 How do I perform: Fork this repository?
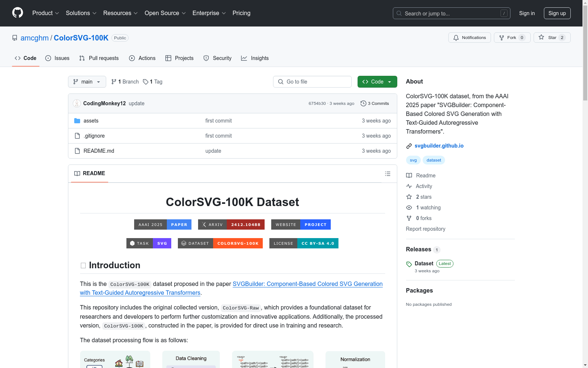[512, 38]
